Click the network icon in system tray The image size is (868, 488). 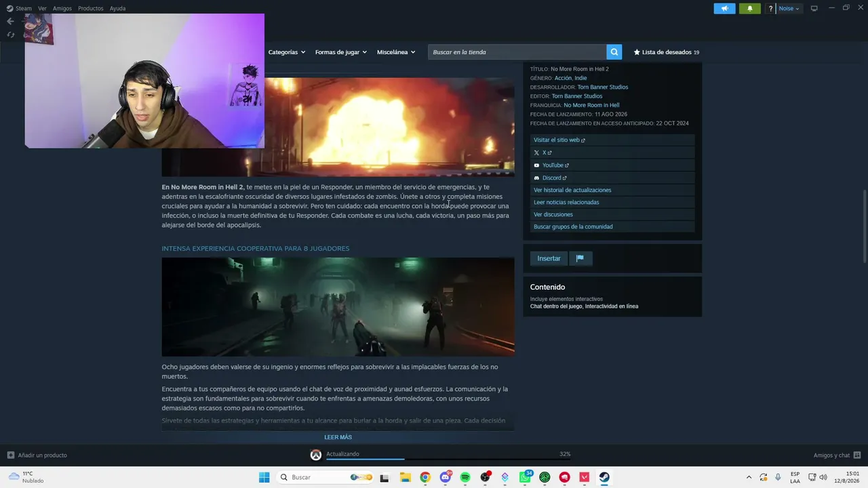[812, 477]
